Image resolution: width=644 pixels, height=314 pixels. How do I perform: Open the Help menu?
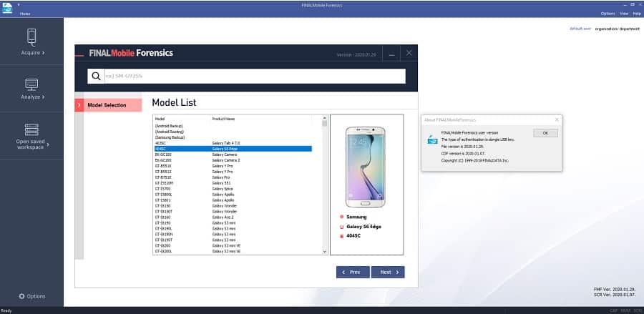coord(637,14)
